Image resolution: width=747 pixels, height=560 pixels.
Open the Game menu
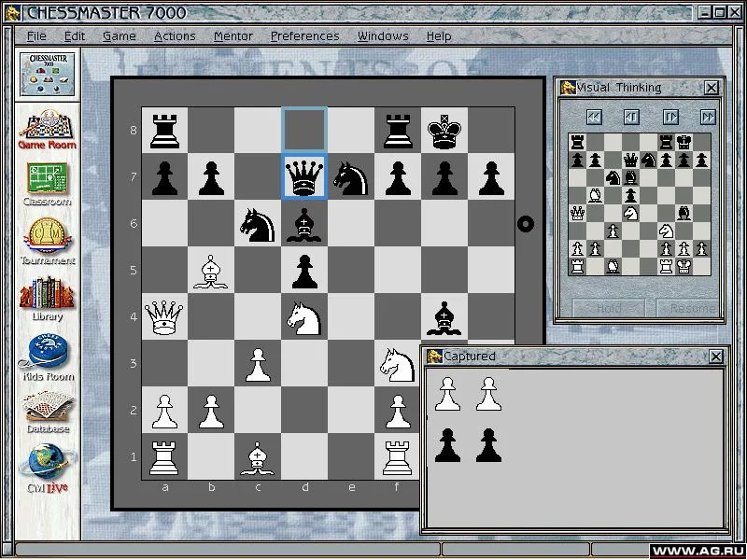(x=120, y=36)
